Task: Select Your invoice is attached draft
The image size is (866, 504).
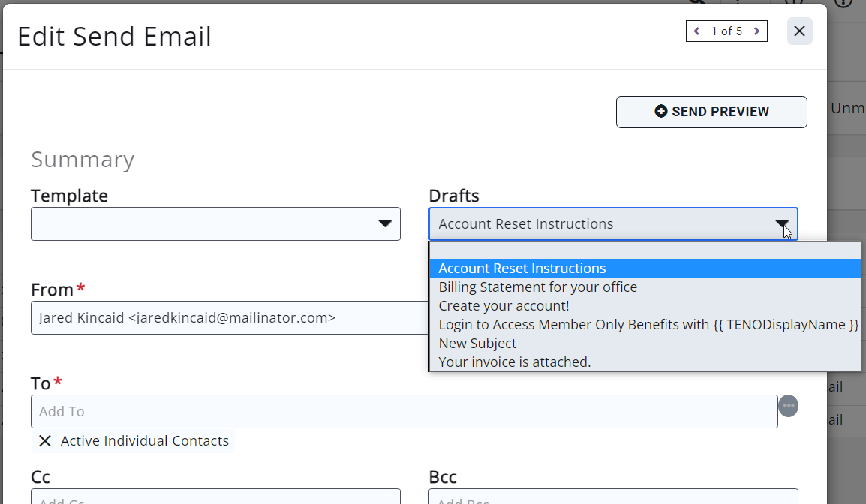Action: pyautogui.click(x=515, y=362)
